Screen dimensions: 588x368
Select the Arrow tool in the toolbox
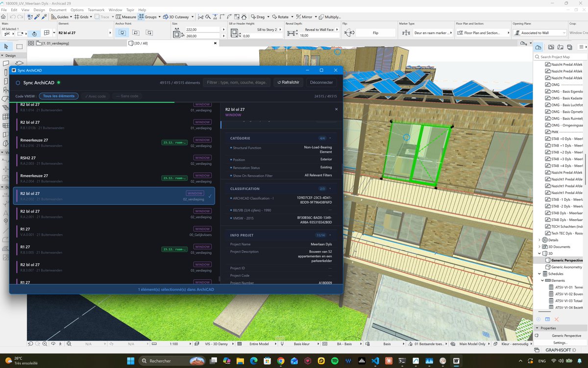click(6, 47)
